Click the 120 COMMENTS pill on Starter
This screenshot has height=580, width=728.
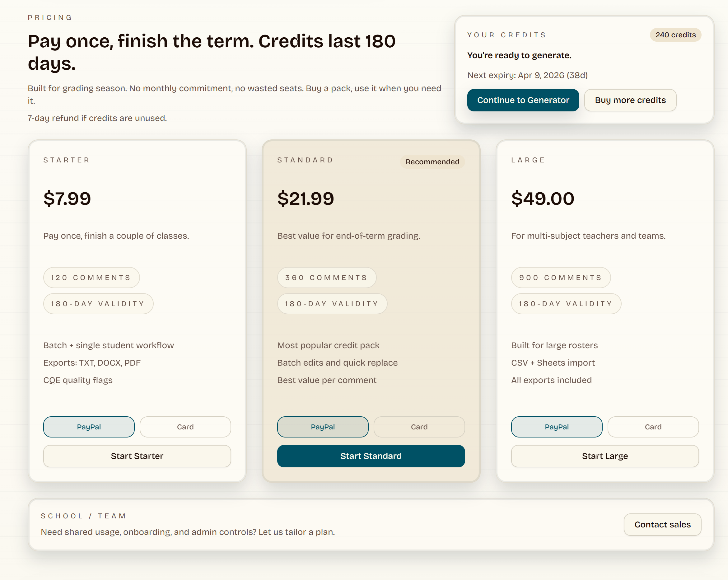[91, 277]
